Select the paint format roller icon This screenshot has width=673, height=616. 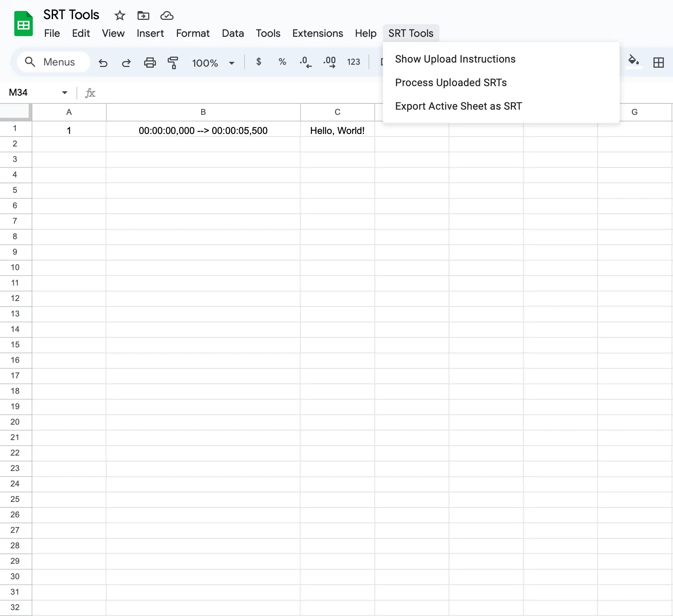click(173, 63)
